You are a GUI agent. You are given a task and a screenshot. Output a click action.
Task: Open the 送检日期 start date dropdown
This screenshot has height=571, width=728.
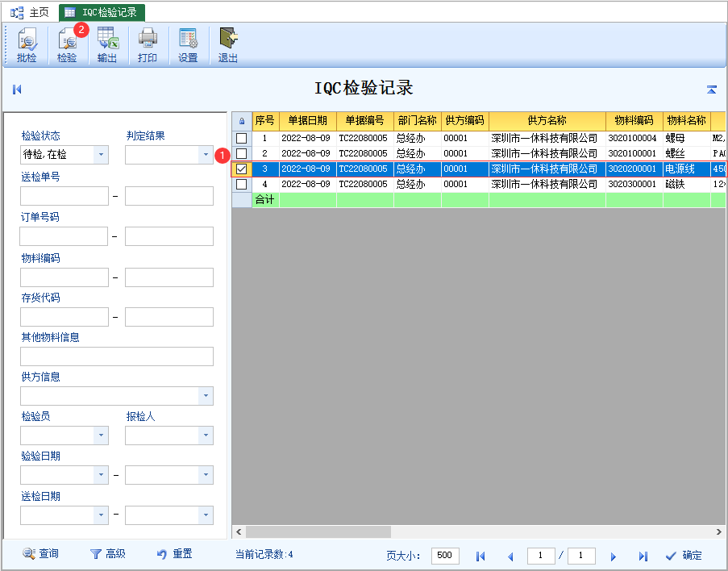[101, 515]
